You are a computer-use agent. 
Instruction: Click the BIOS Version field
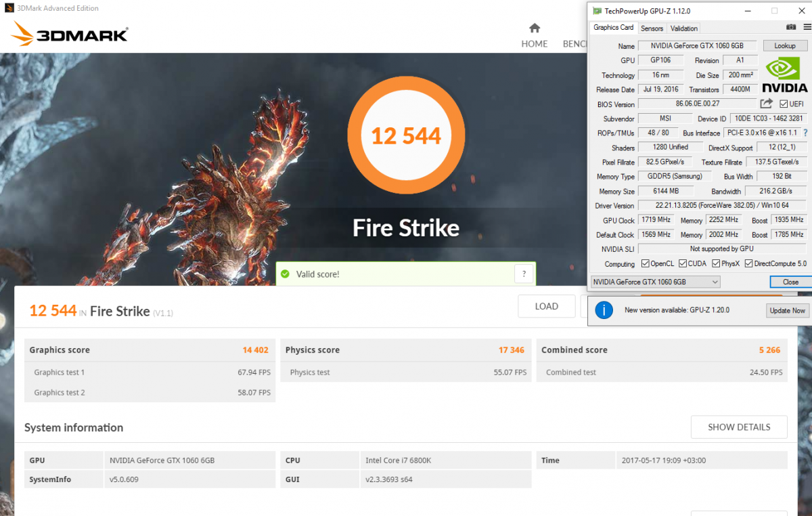click(x=697, y=104)
